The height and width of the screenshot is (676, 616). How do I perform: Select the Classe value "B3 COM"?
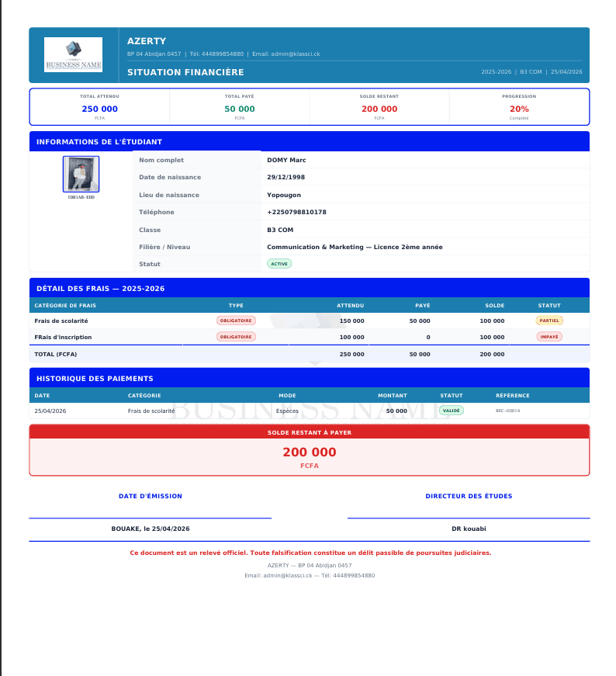click(x=280, y=230)
